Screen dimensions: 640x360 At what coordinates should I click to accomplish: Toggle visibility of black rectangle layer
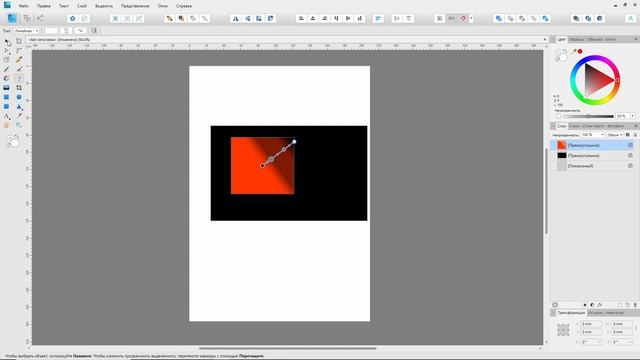click(x=630, y=156)
